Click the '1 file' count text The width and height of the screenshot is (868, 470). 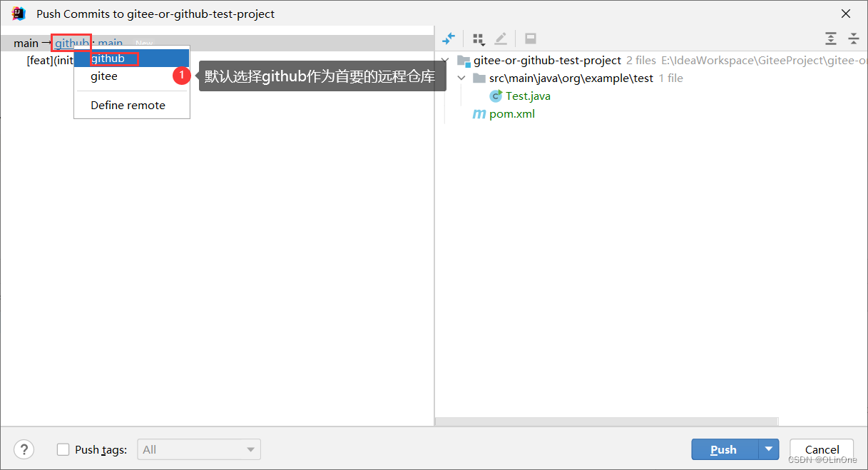[x=670, y=78]
